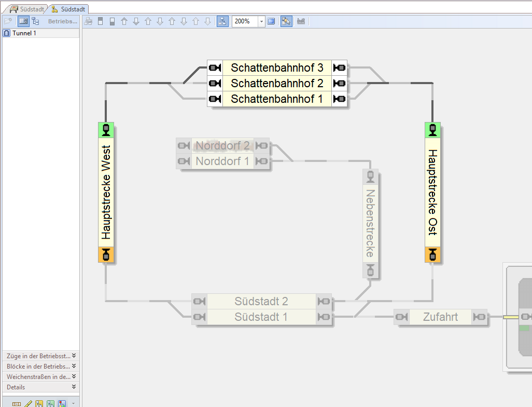Toggle the block diagram icon left of zoom box
Screen dimensions: 532x407
222,21
